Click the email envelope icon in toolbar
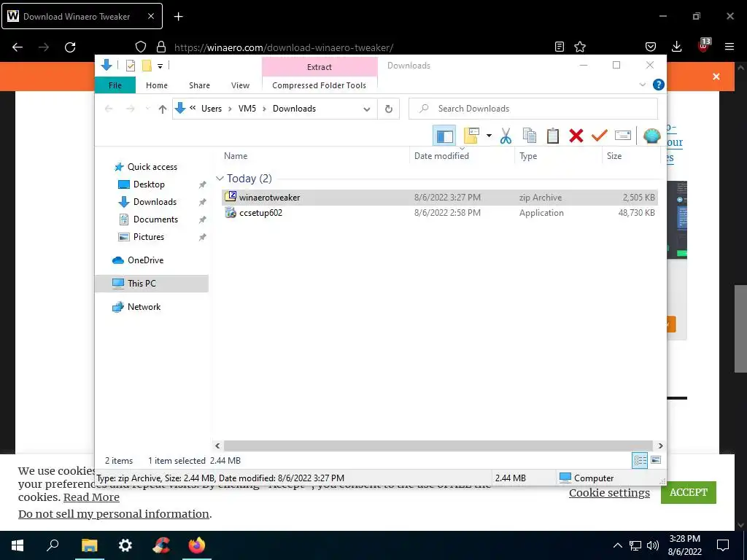The image size is (747, 560). click(623, 136)
